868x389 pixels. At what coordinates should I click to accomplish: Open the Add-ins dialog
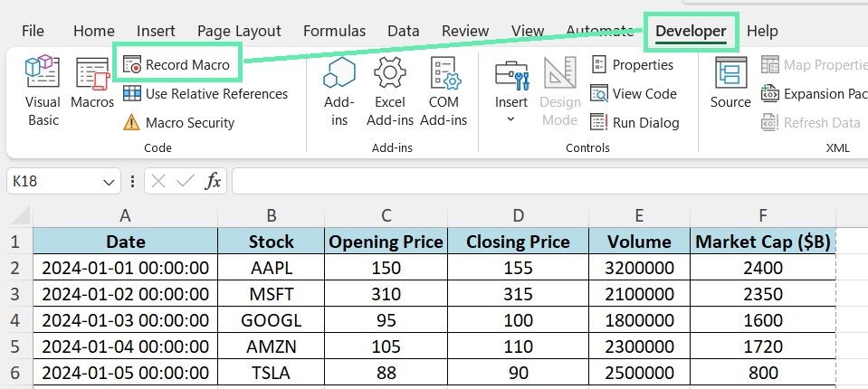[339, 91]
